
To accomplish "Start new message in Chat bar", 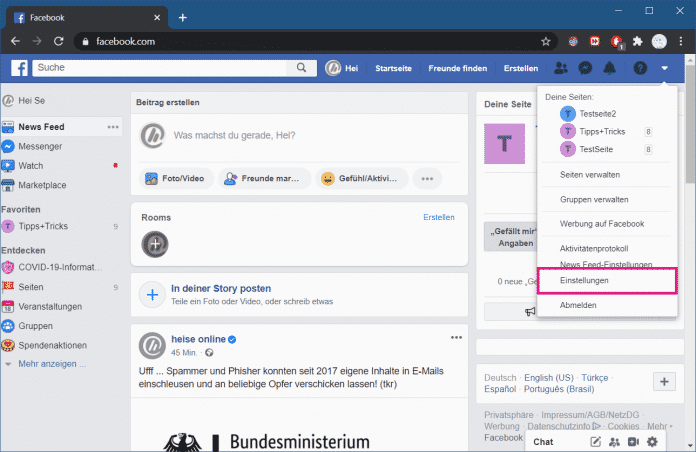I will [x=595, y=441].
